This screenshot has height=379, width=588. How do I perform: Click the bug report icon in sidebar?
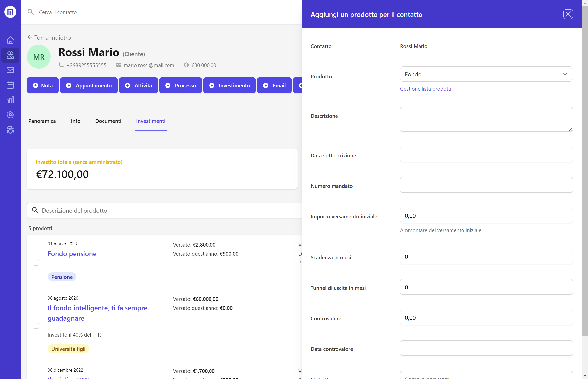(x=10, y=130)
